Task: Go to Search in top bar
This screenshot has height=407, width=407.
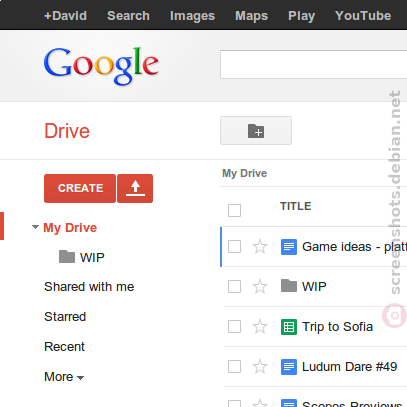Action: pos(128,16)
